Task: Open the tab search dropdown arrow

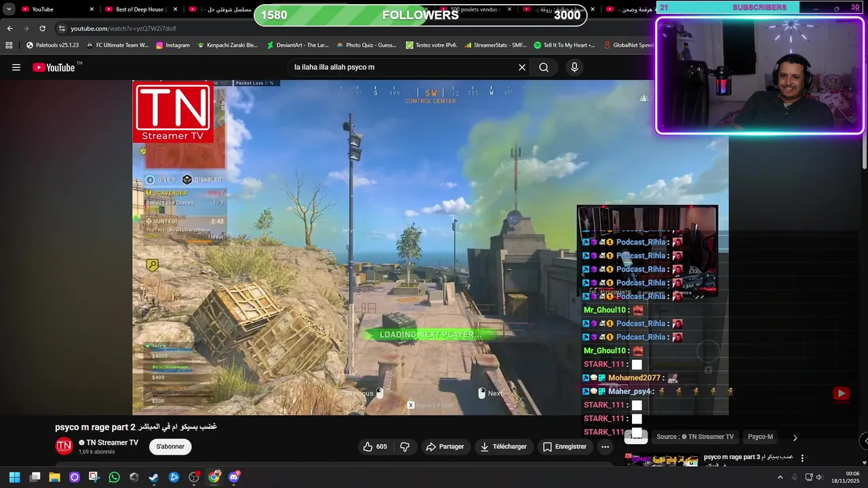Action: pos(9,9)
